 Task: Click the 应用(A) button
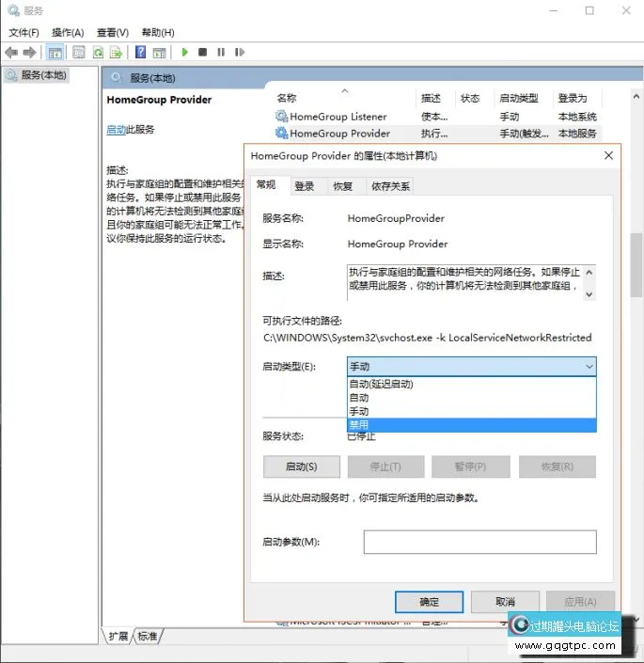pos(580,602)
